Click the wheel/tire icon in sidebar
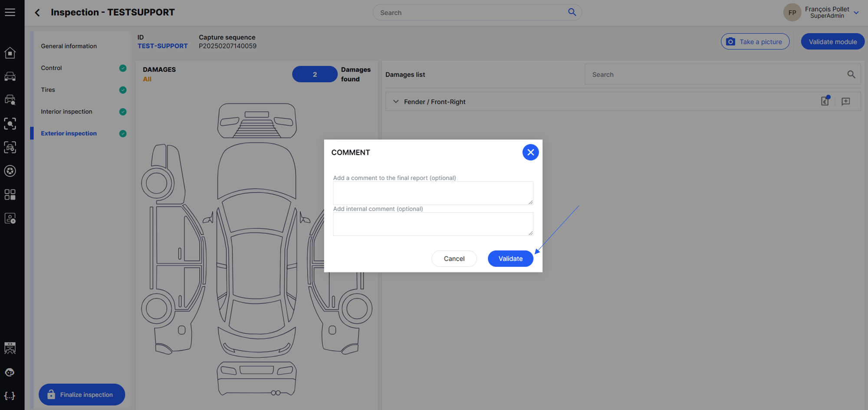Viewport: 868px width, 410px height. point(10,171)
